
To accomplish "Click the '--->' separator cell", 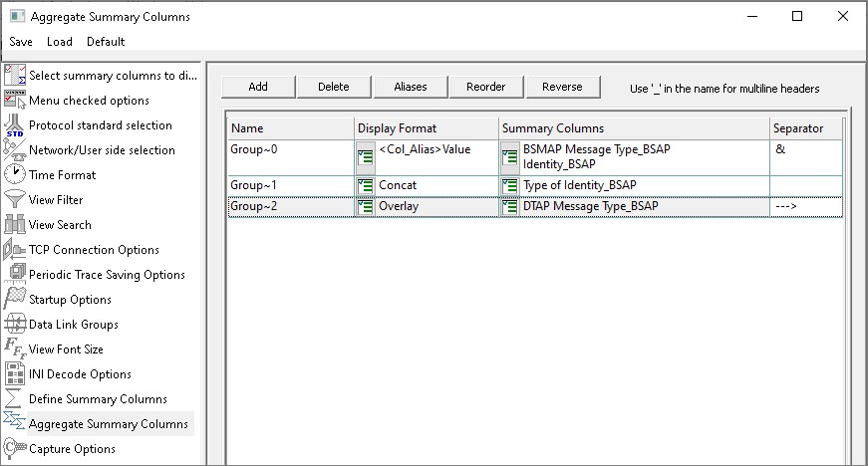I will pos(806,207).
